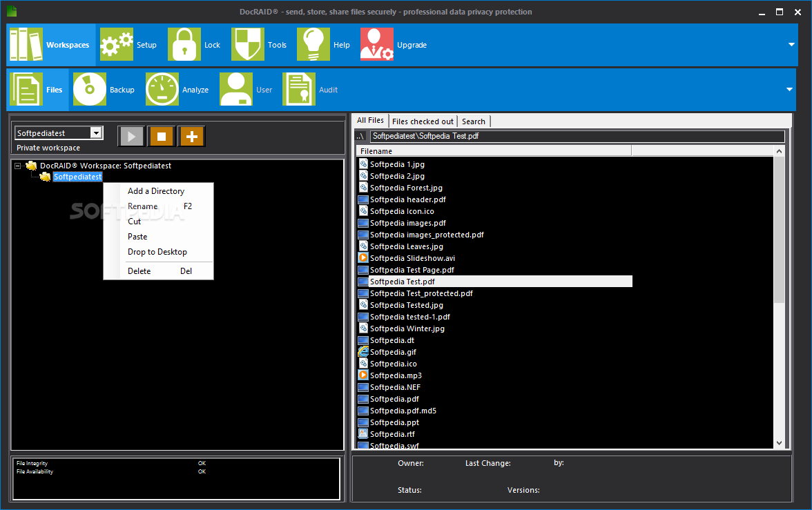Switch to the All Files tab
The image size is (812, 510).
coord(370,120)
